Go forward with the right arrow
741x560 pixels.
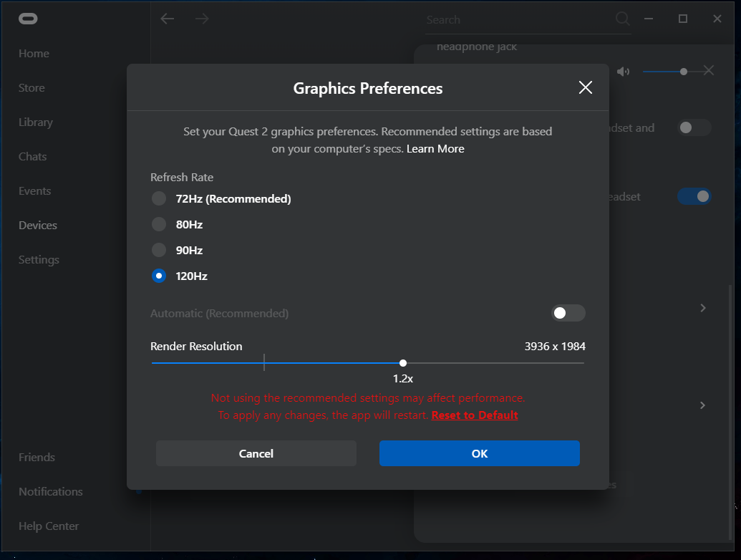click(x=202, y=19)
